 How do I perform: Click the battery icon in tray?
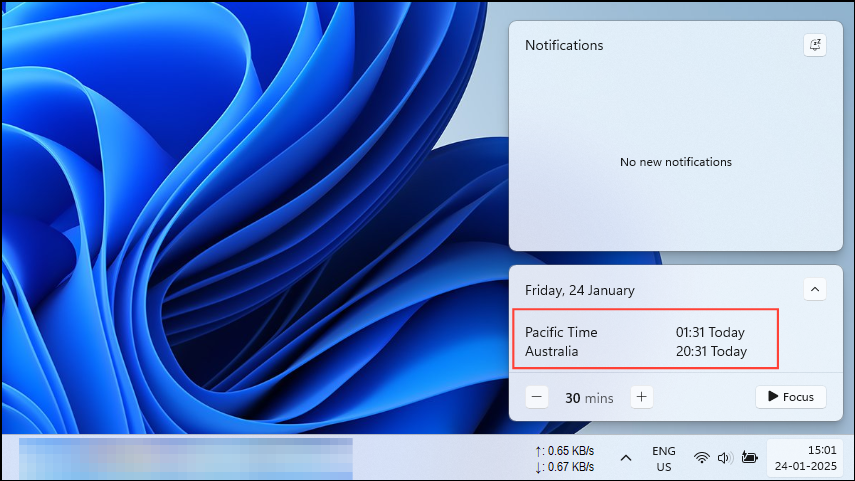[750, 458]
